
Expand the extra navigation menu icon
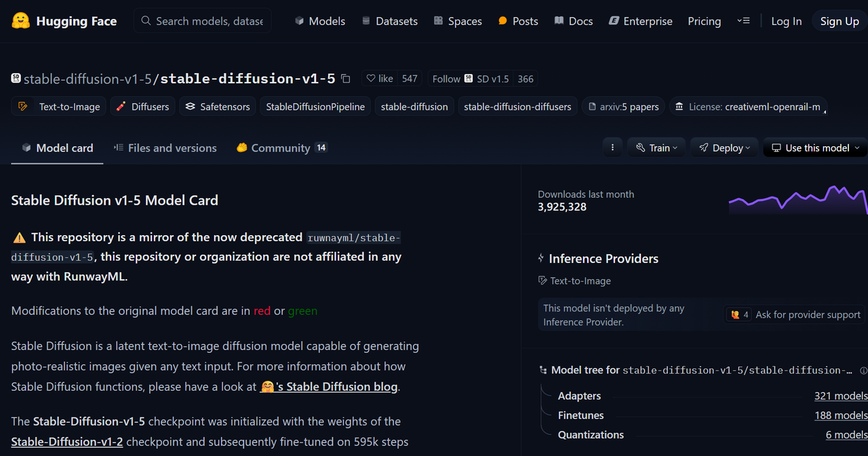tap(743, 21)
